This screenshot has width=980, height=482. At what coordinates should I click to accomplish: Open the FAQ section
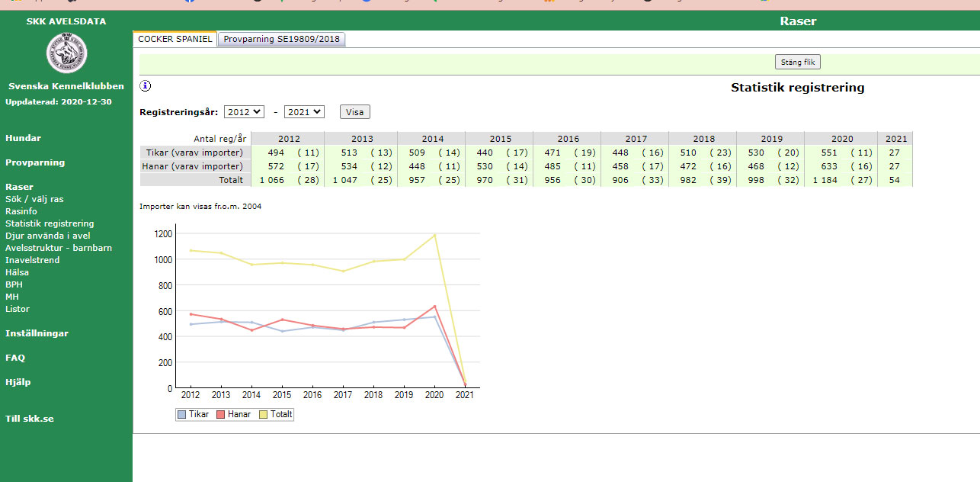(15, 358)
